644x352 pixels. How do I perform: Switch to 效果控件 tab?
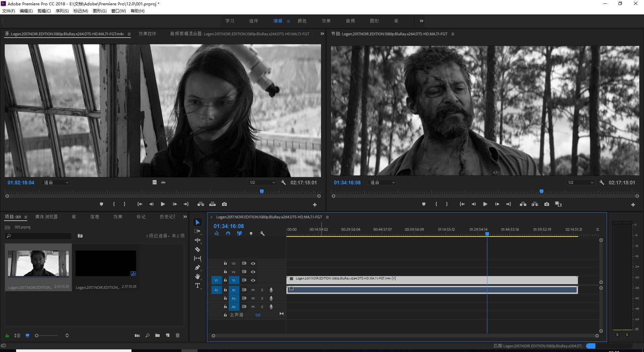147,34
